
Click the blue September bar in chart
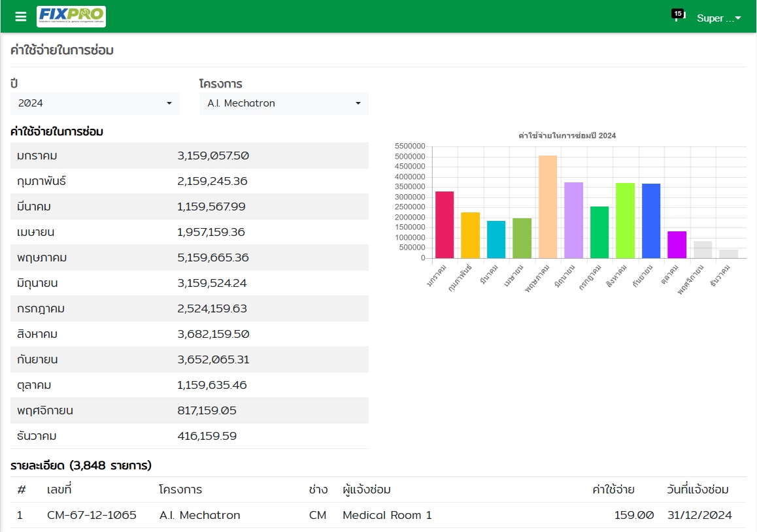(x=651, y=221)
